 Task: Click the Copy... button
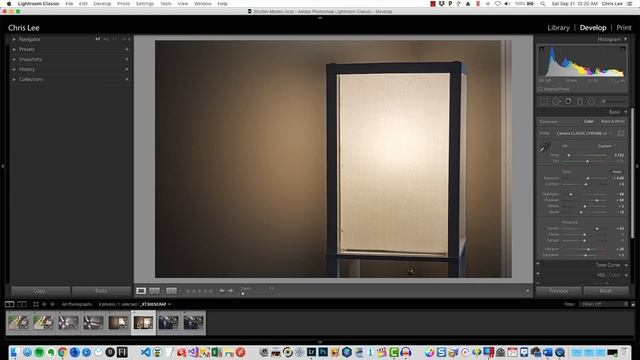(x=40, y=291)
